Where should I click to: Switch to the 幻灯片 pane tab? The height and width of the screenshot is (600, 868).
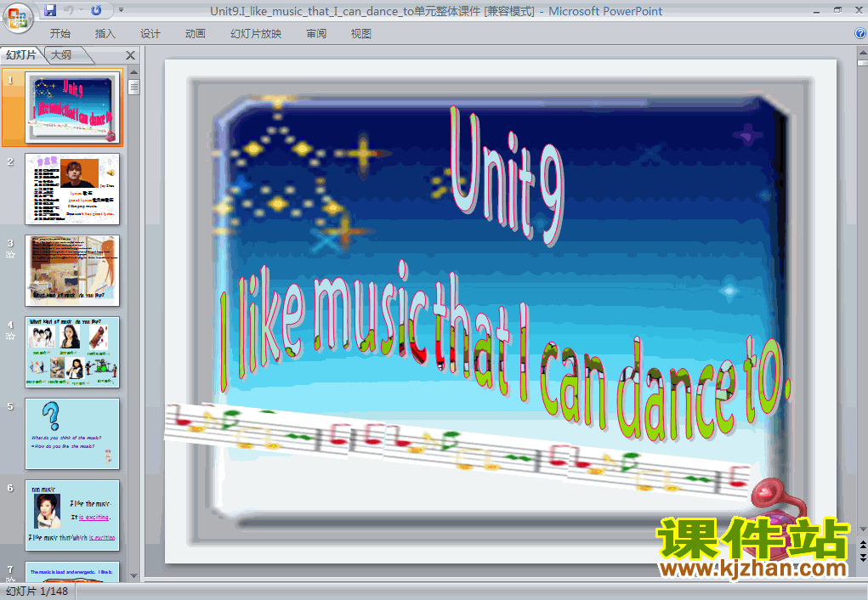pyautogui.click(x=21, y=54)
